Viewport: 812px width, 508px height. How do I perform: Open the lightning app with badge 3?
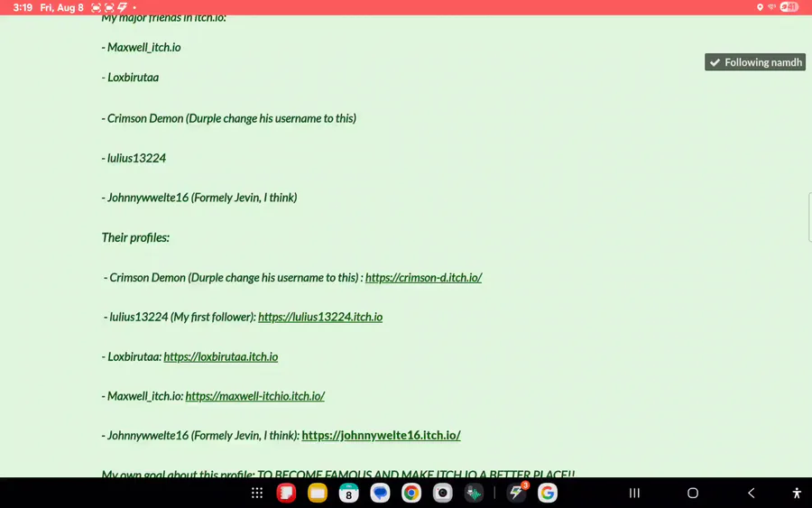[516, 493]
